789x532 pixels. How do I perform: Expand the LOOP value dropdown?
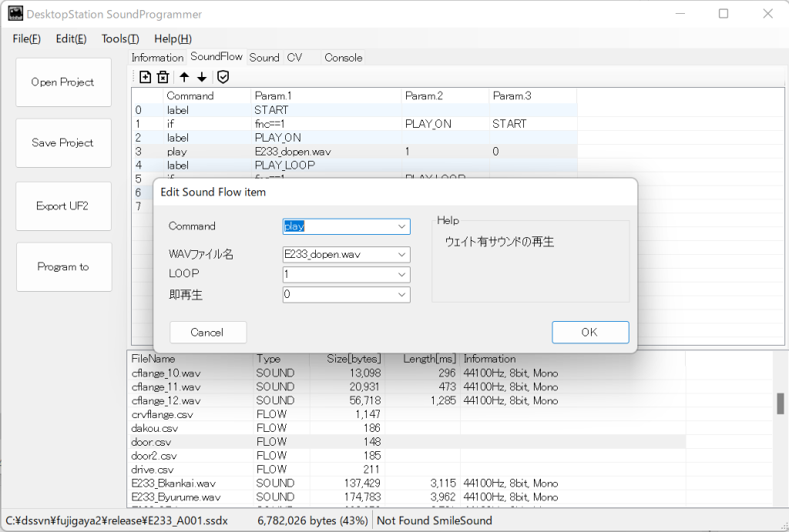(401, 275)
